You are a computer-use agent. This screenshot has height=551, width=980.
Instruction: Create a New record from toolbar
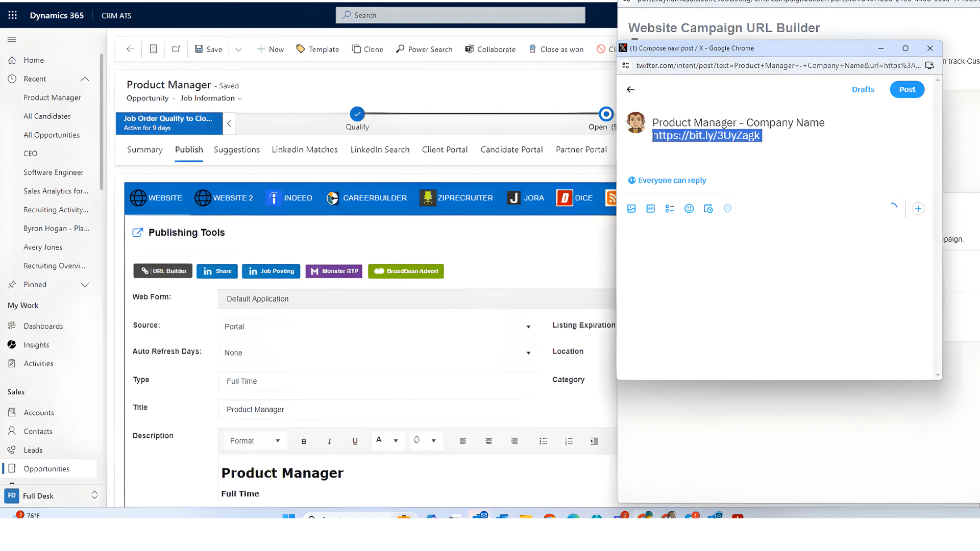(270, 49)
